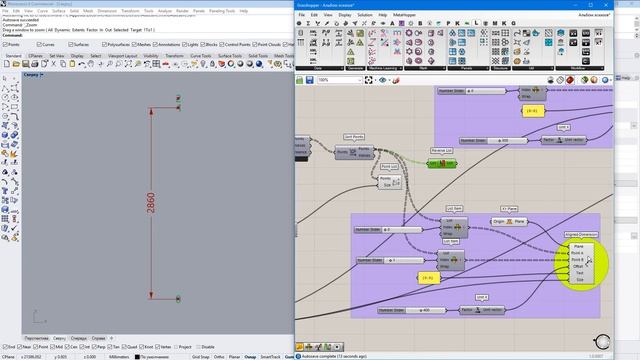The height and width of the screenshot is (360, 640).
Task: Expand the Data panel bar in Grasshopper ribbon
Action: [320, 68]
